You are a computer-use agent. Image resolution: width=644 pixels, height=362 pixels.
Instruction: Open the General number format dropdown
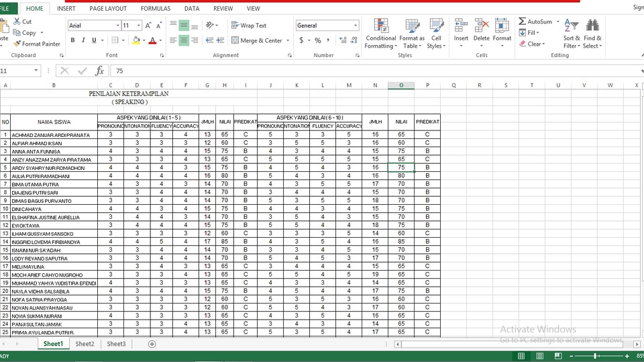pos(356,26)
